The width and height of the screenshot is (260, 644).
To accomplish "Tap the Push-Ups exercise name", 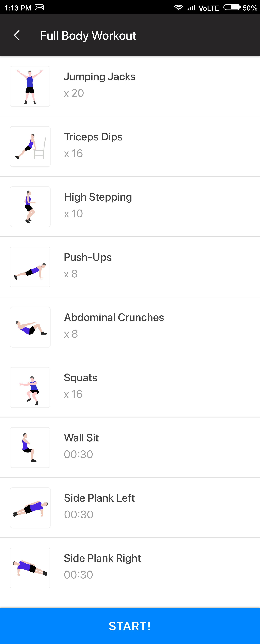I will click(x=88, y=257).
